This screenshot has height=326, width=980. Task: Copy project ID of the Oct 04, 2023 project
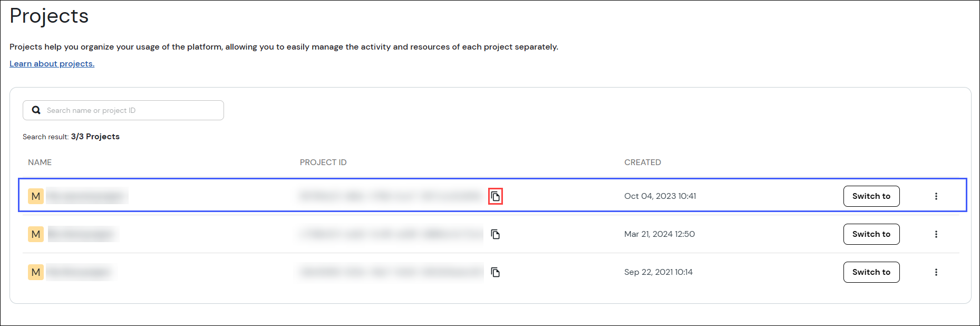pos(496,196)
